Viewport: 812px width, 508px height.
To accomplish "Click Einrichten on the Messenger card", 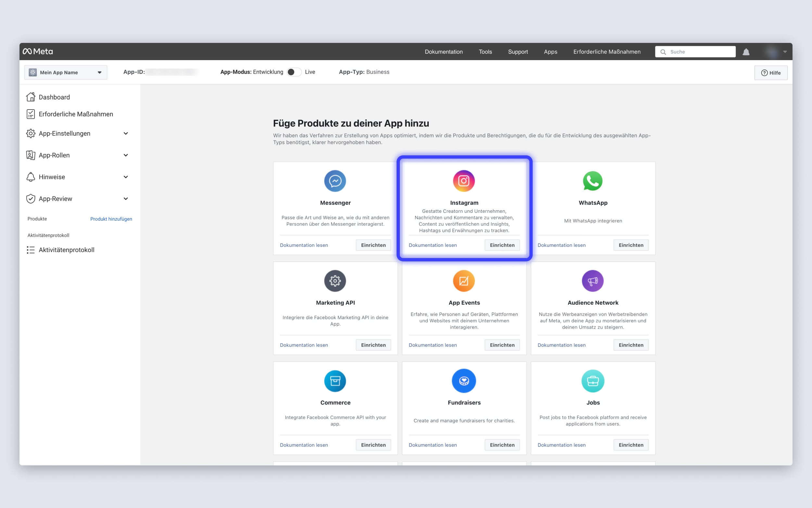I will 373,245.
